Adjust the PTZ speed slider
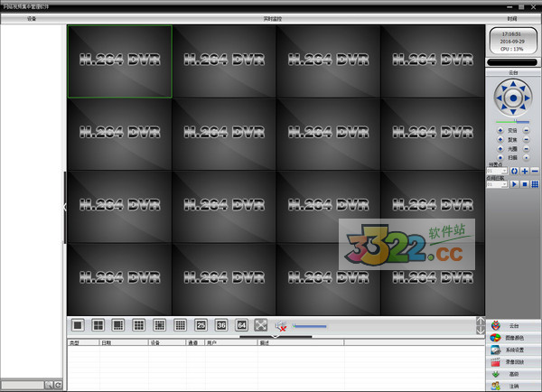 tap(512, 122)
